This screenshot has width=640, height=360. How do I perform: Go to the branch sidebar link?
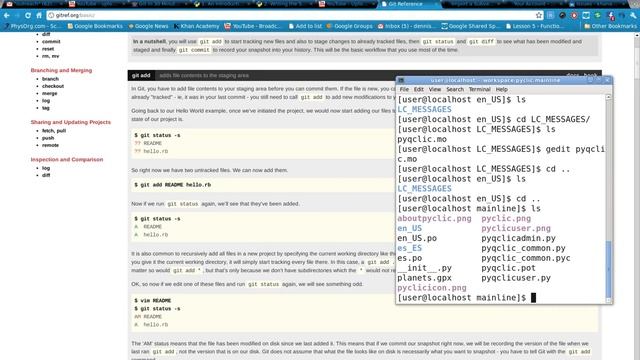tap(50, 79)
